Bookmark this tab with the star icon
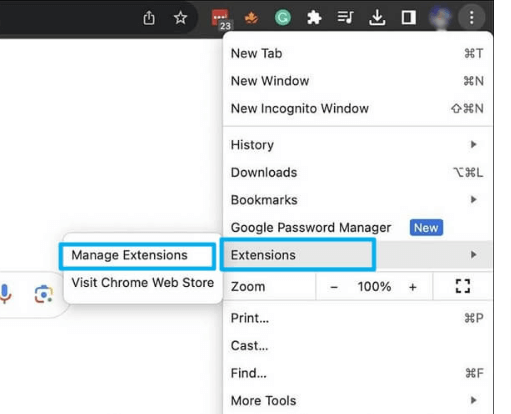The height and width of the screenshot is (414, 511). [x=180, y=18]
